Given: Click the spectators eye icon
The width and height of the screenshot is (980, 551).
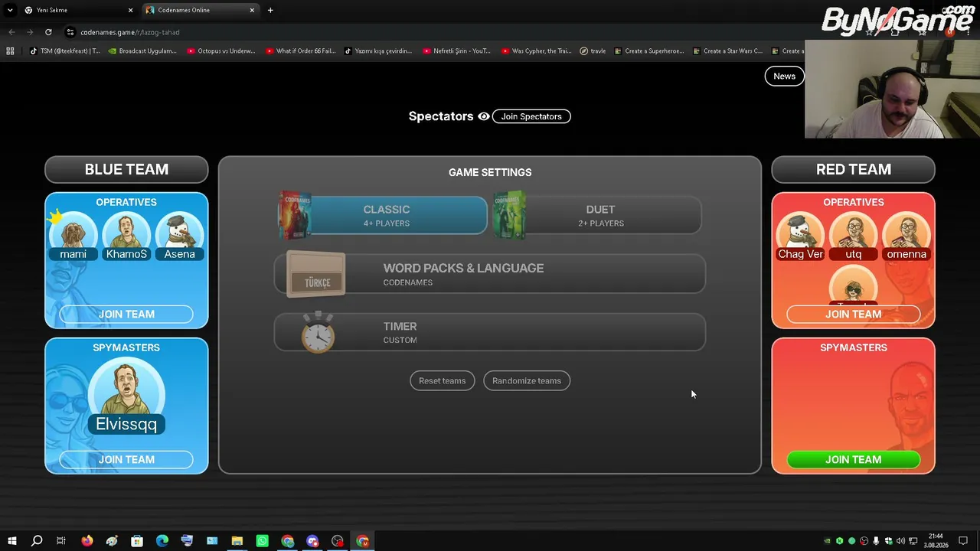Looking at the screenshot, I should (484, 116).
